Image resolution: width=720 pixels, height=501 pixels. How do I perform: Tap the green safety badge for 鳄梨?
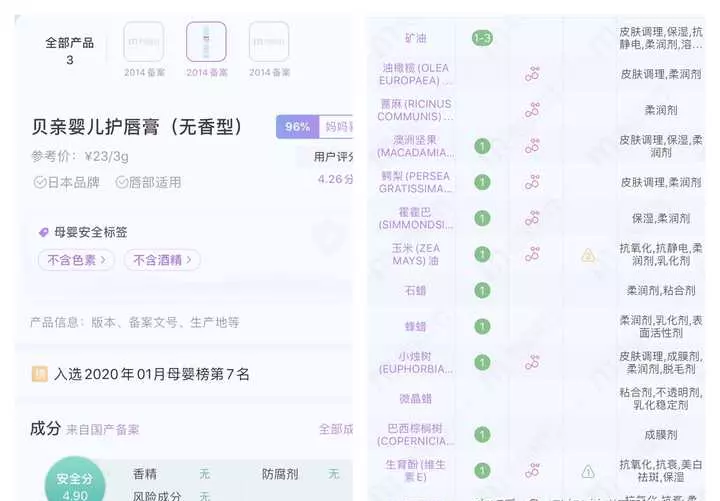point(482,182)
